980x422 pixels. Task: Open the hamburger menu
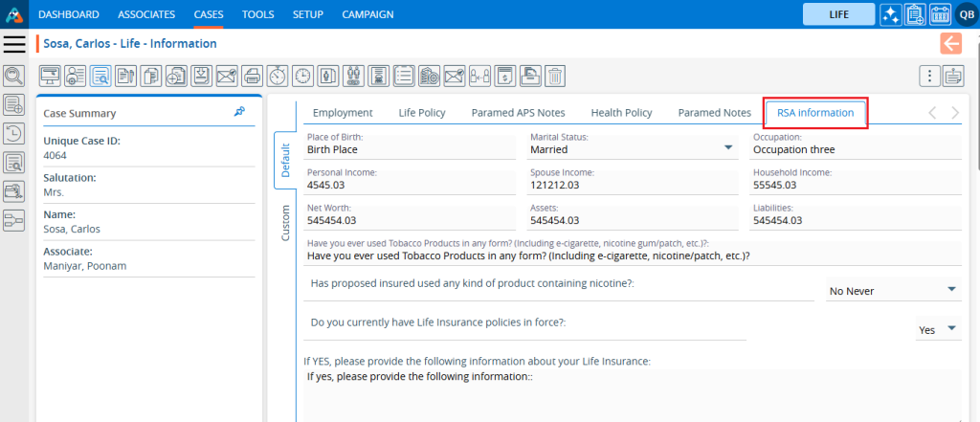[14, 44]
